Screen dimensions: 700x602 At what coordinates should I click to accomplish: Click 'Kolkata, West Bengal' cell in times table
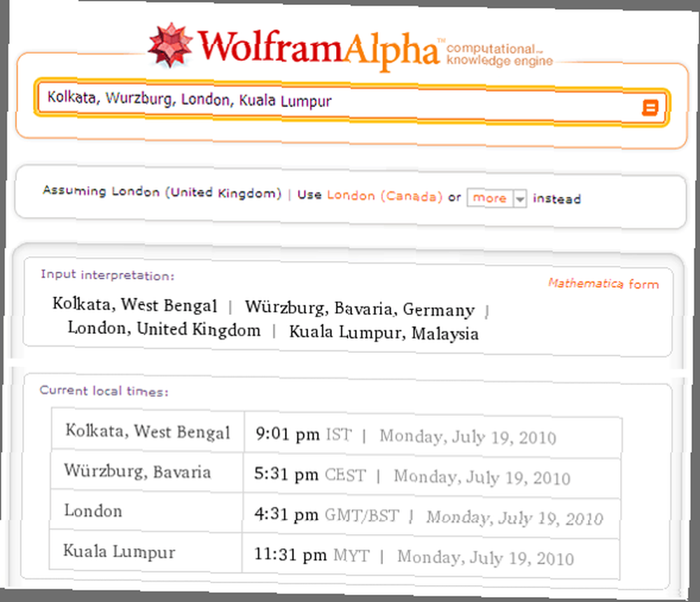[x=148, y=431]
